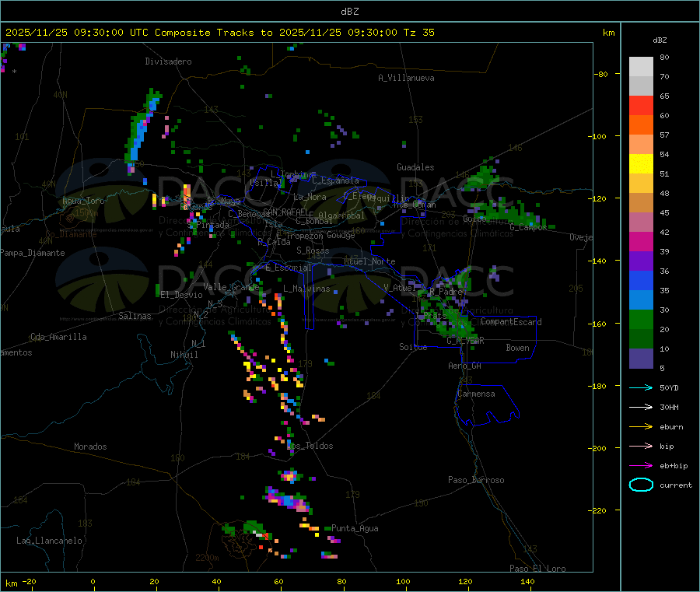Click the Soitue map label
The width and height of the screenshot is (700, 592).
(413, 347)
